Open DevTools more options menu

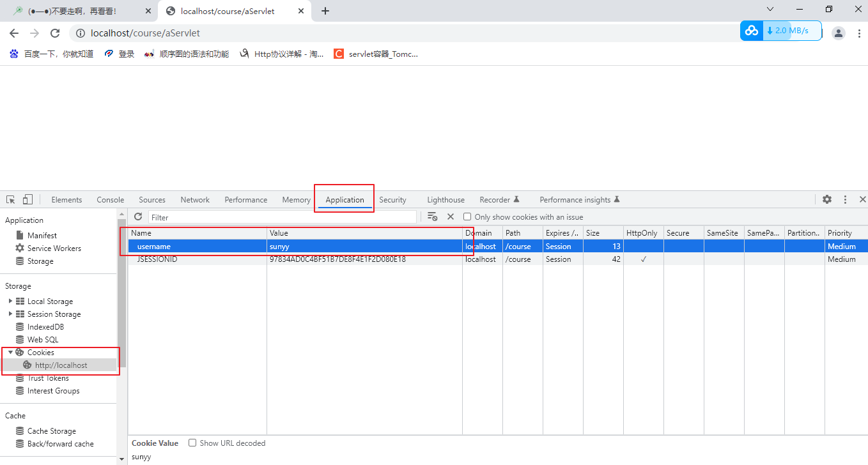click(845, 199)
